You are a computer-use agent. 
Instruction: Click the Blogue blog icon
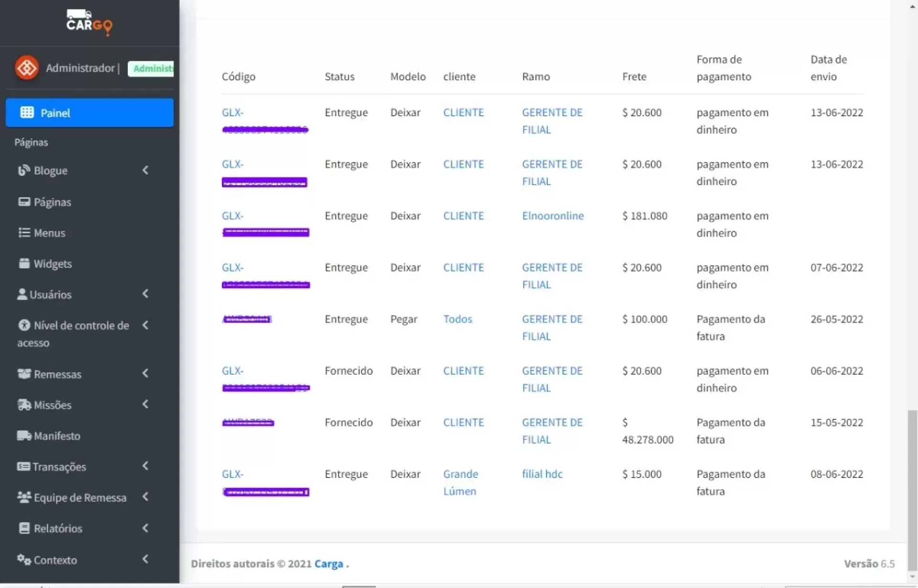[23, 171]
